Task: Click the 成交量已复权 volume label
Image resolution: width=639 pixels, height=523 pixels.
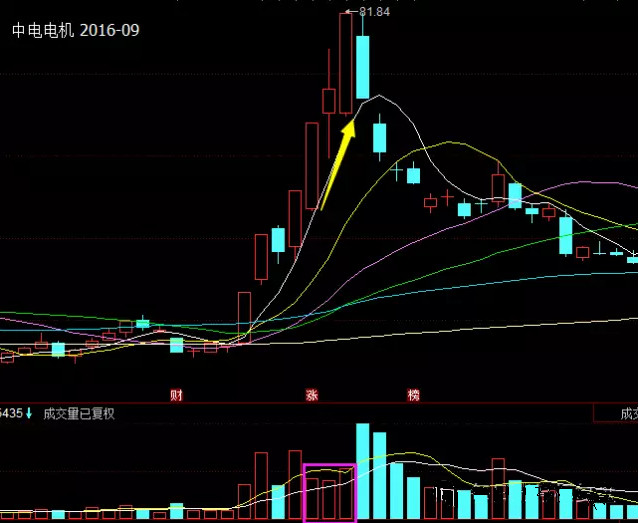Action: pos(79,414)
